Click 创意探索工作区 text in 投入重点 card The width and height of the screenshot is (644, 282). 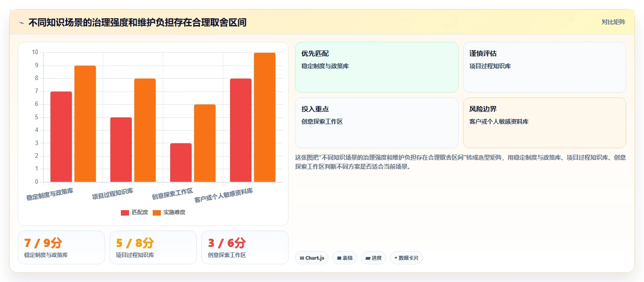point(322,121)
